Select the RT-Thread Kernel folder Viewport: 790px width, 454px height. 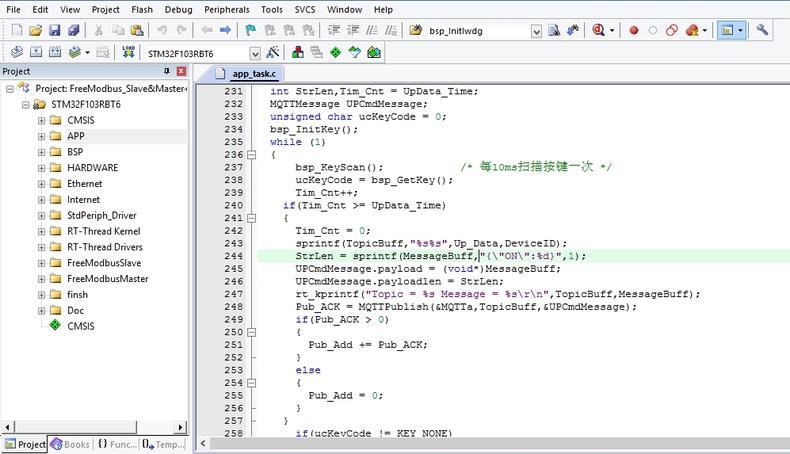coord(103,231)
